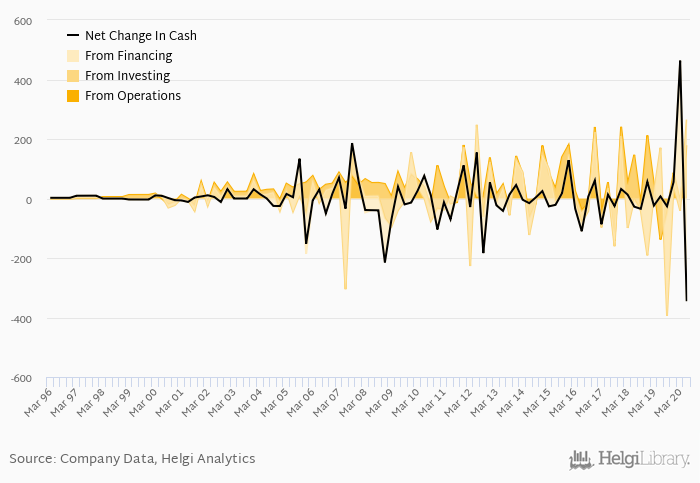
Task: Click the 600 y-axis value label
Action: (23, 21)
